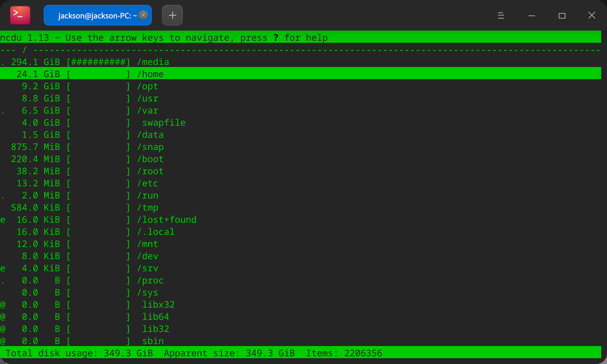Select the /proc directory entry
607x364 pixels.
point(151,281)
